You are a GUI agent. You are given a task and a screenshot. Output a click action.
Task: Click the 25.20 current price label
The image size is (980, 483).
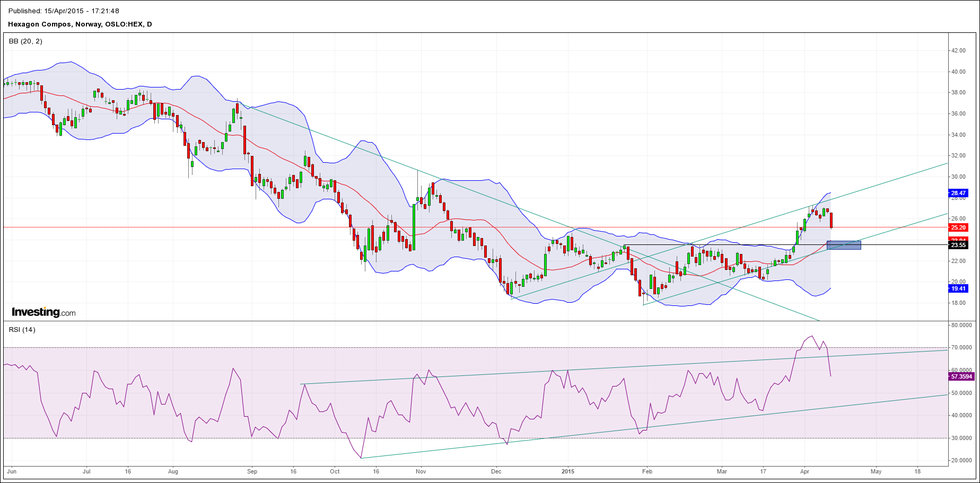coord(958,227)
